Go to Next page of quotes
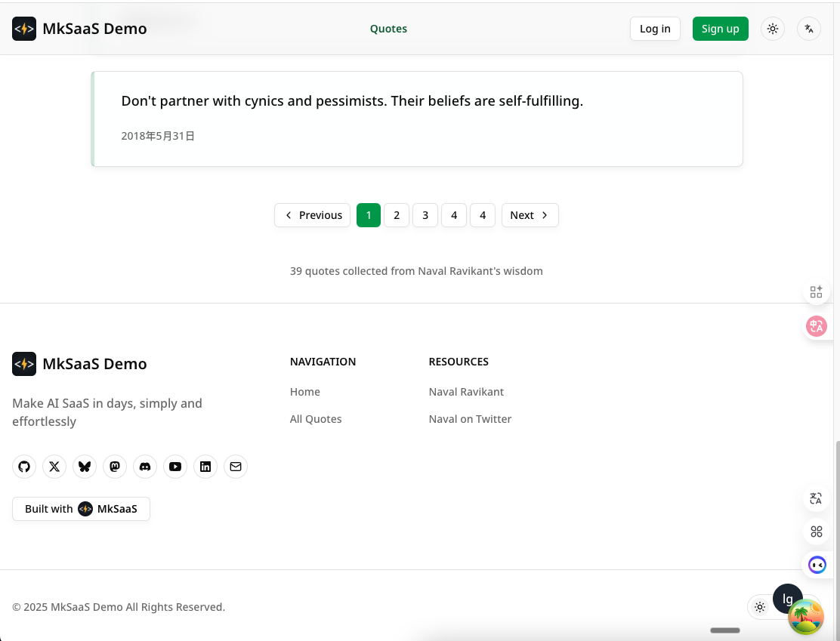840x641 pixels. (x=530, y=215)
